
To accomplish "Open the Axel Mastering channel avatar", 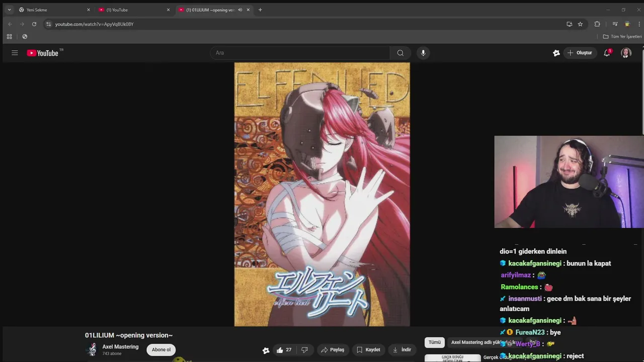I will click(92, 349).
